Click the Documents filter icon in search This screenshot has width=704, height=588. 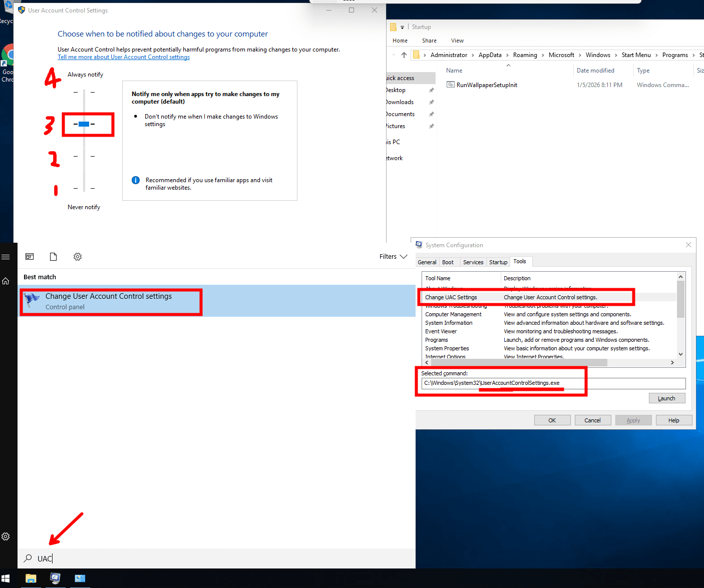point(54,257)
